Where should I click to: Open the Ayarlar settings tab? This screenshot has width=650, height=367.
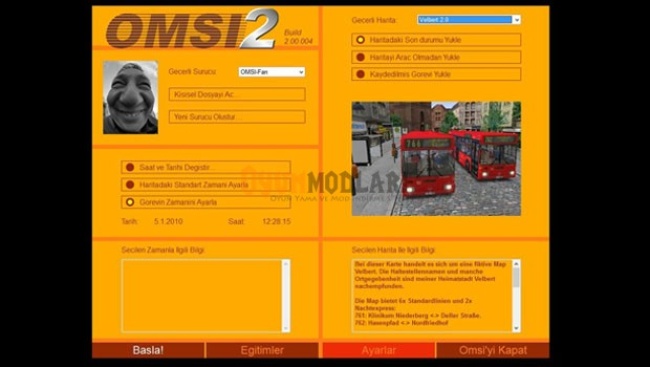[378, 350]
